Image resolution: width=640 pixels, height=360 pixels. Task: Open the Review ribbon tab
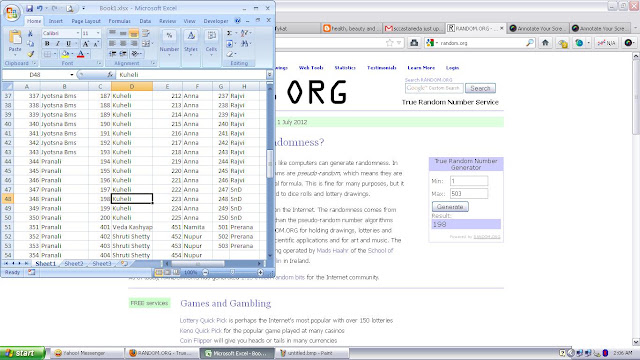(x=167, y=21)
